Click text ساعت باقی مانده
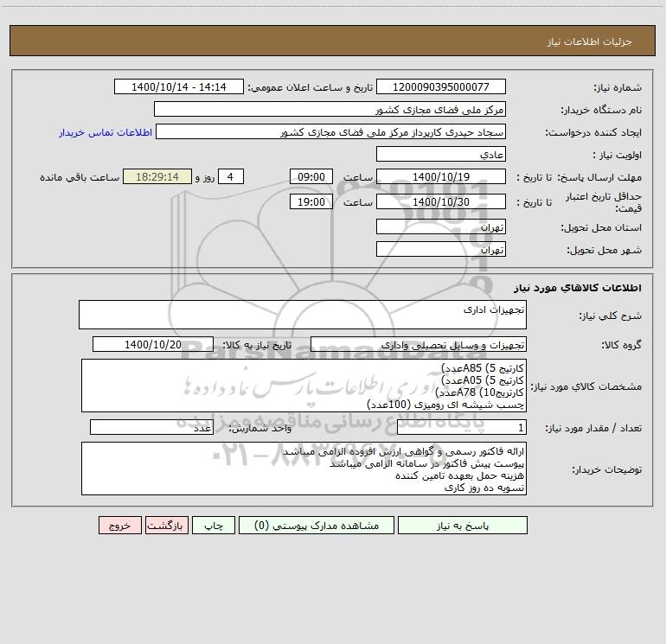Viewport: 666px width, 644px height. [80, 177]
